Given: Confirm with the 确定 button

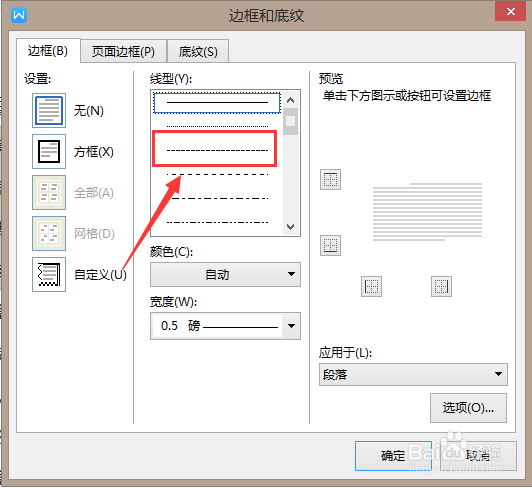Looking at the screenshot, I should click(x=393, y=456).
